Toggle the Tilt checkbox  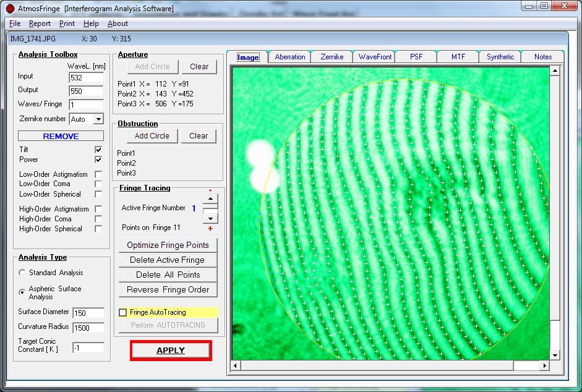(98, 150)
